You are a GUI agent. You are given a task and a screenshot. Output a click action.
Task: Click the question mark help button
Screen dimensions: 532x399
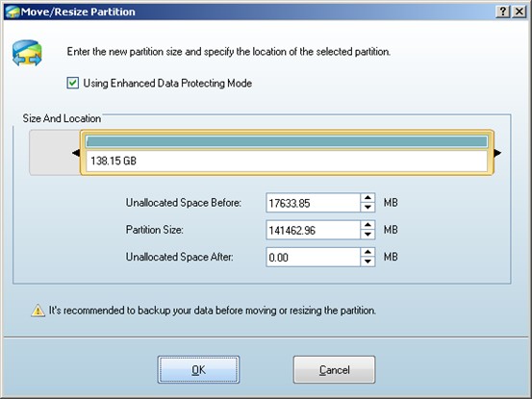click(503, 12)
